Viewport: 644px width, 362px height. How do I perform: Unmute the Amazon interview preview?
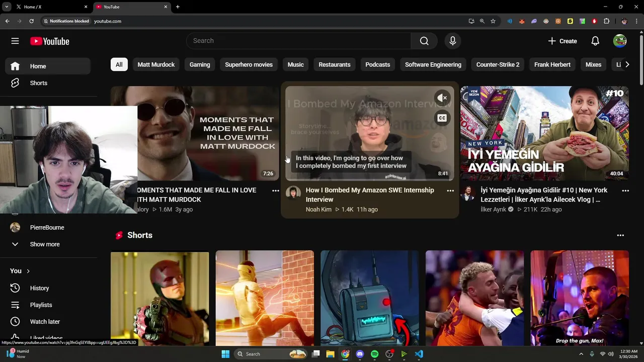click(442, 98)
